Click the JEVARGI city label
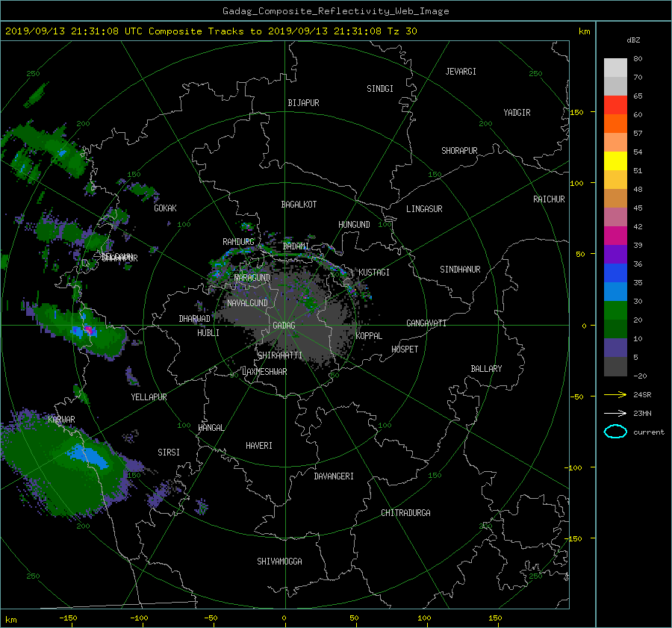The image size is (672, 628). click(461, 72)
